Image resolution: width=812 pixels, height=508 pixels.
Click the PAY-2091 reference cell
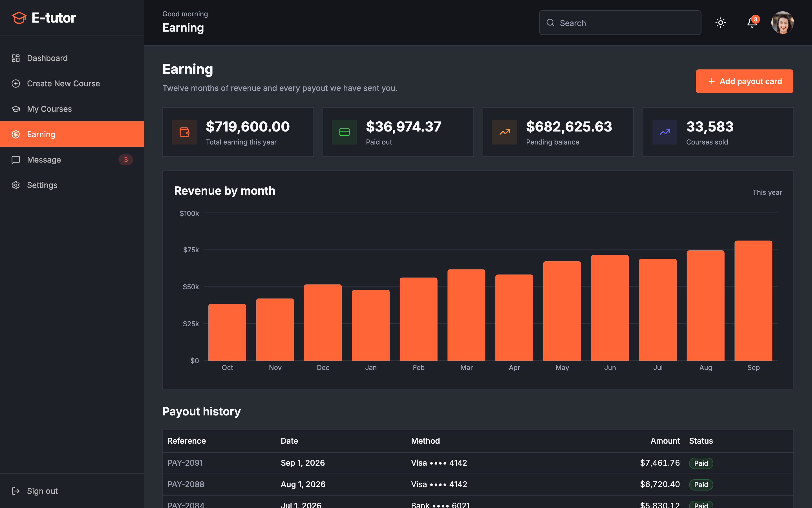(185, 463)
